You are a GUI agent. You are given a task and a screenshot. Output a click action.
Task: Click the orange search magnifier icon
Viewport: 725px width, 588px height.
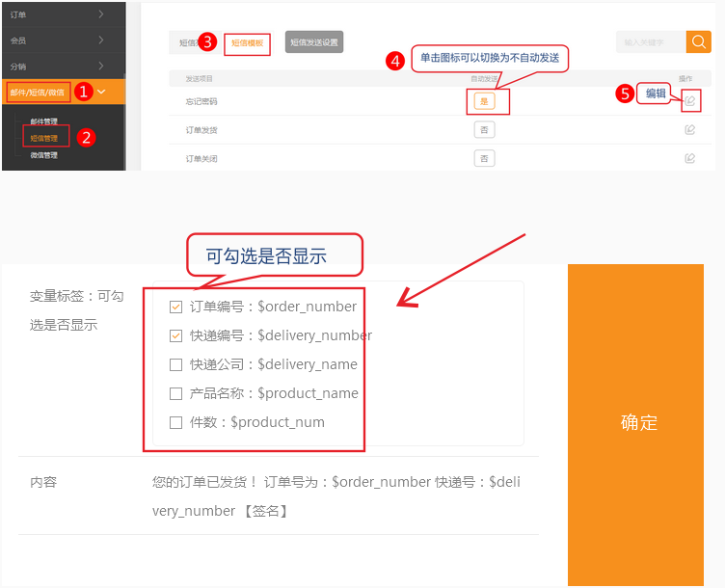(698, 42)
